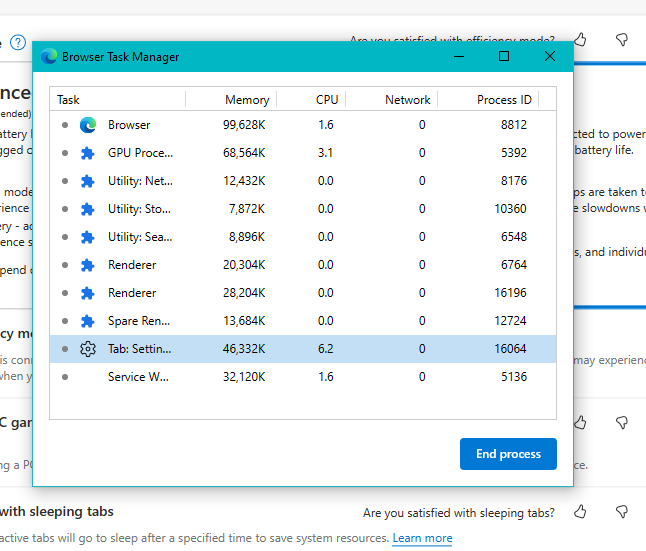This screenshot has height=551, width=646.
Task: Click the Edge icon in the Browser row
Action: [x=88, y=125]
